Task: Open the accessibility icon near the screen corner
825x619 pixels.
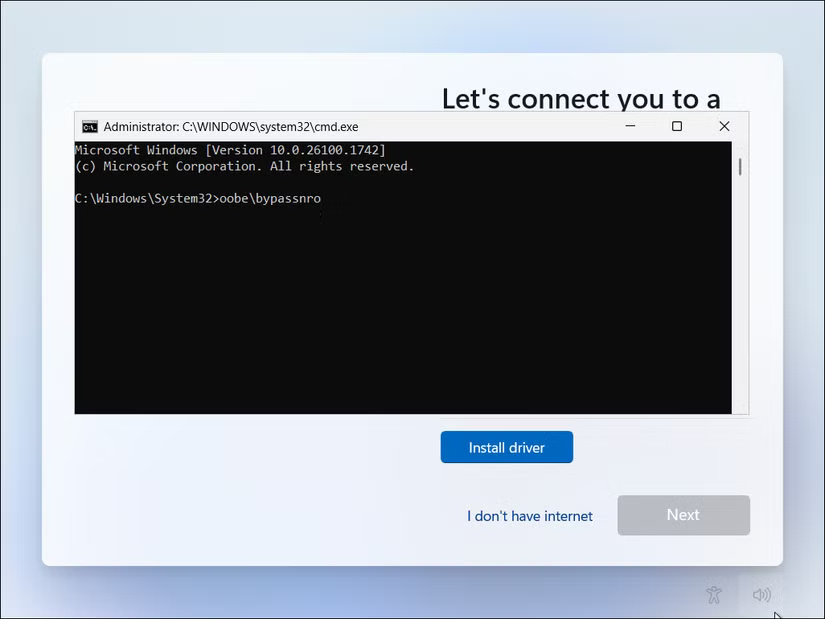Action: pos(714,594)
